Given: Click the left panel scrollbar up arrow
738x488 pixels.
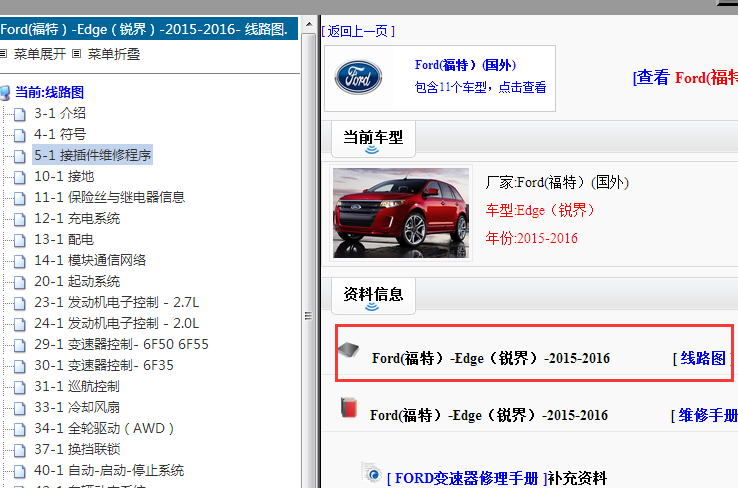Looking at the screenshot, I should 309,24.
